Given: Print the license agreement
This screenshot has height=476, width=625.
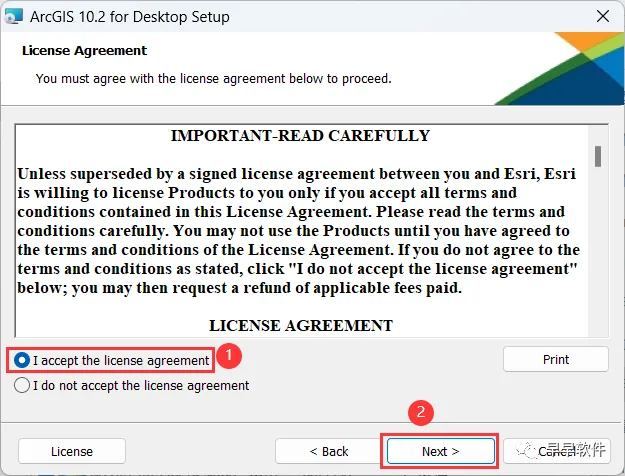Looking at the screenshot, I should 556,359.
